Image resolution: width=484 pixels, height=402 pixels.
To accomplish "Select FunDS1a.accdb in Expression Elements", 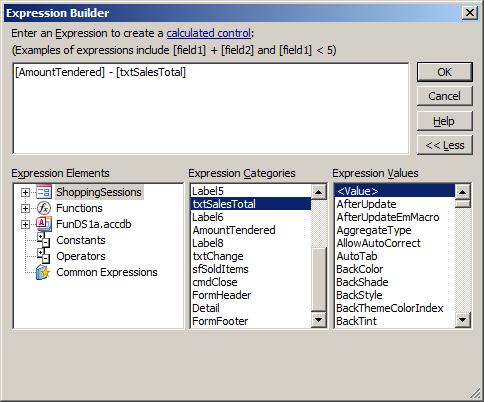I will click(x=94, y=224).
